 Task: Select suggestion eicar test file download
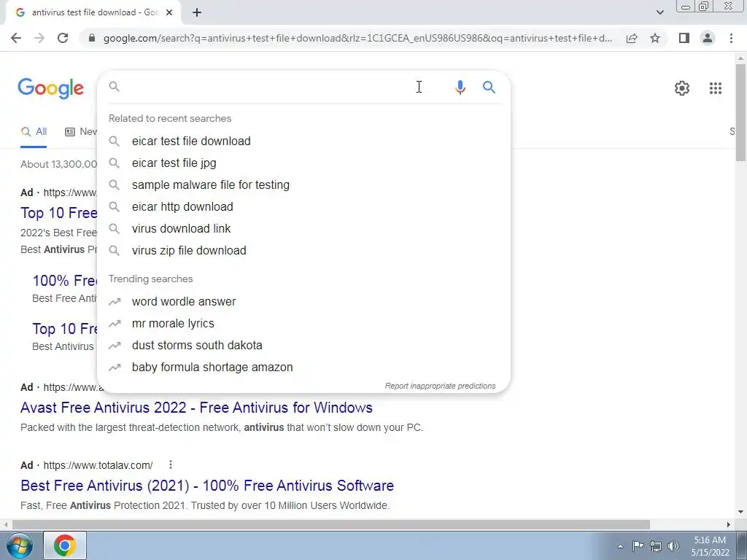coord(303,141)
